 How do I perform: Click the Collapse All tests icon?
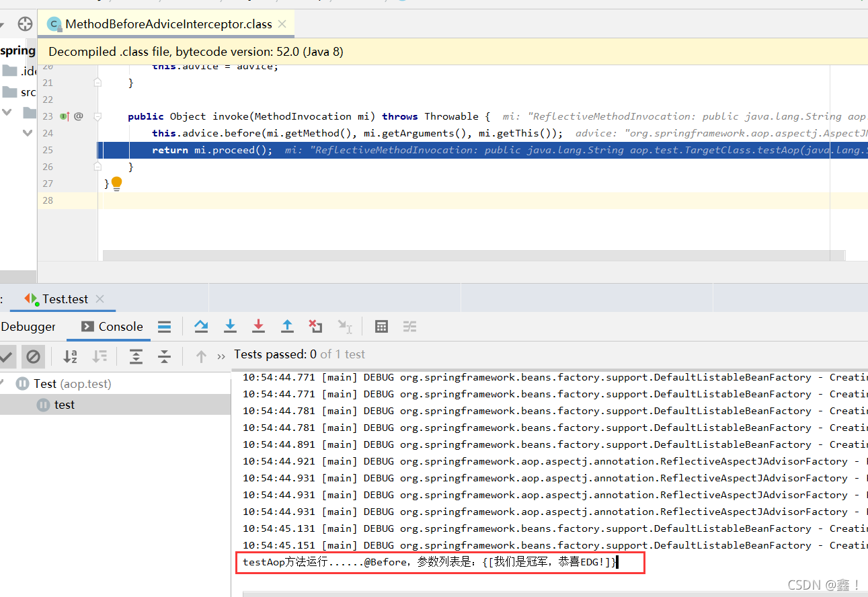[165, 356]
